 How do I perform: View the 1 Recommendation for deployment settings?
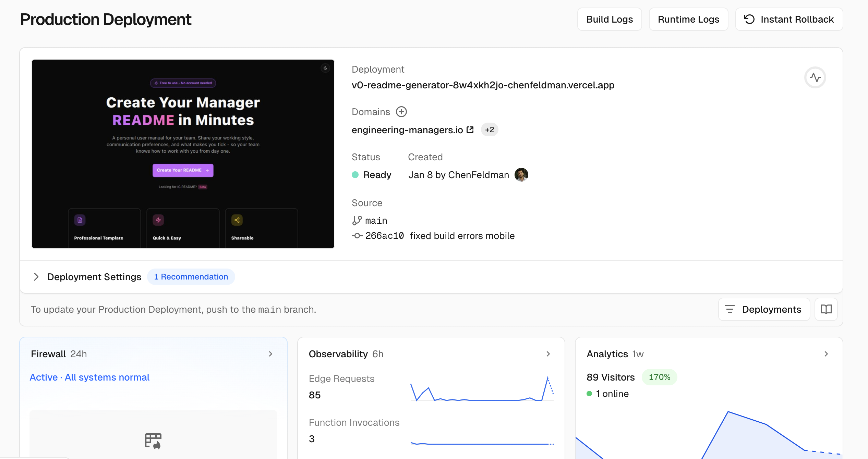click(x=191, y=276)
